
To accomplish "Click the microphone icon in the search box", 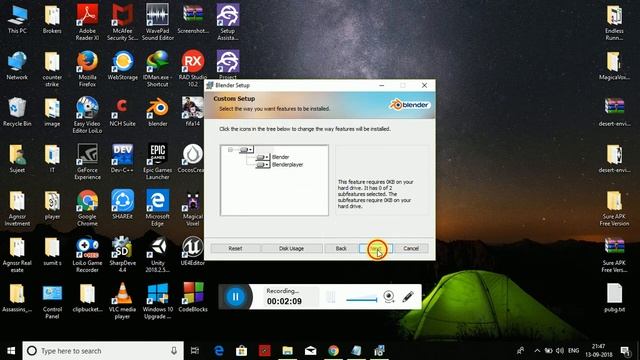I will pos(174,351).
